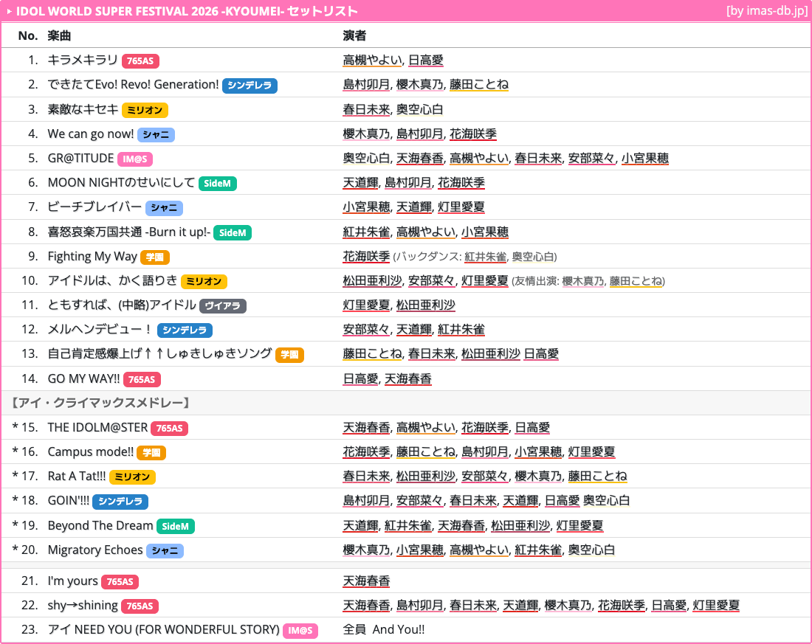Open 天海春香 link in I'm yours row
812x644 pixels.
(x=366, y=581)
